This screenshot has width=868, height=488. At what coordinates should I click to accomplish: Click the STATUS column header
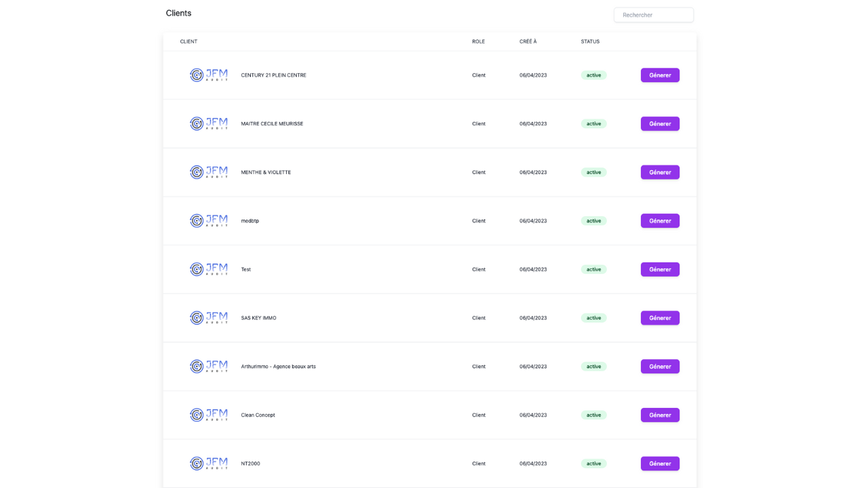pos(590,41)
